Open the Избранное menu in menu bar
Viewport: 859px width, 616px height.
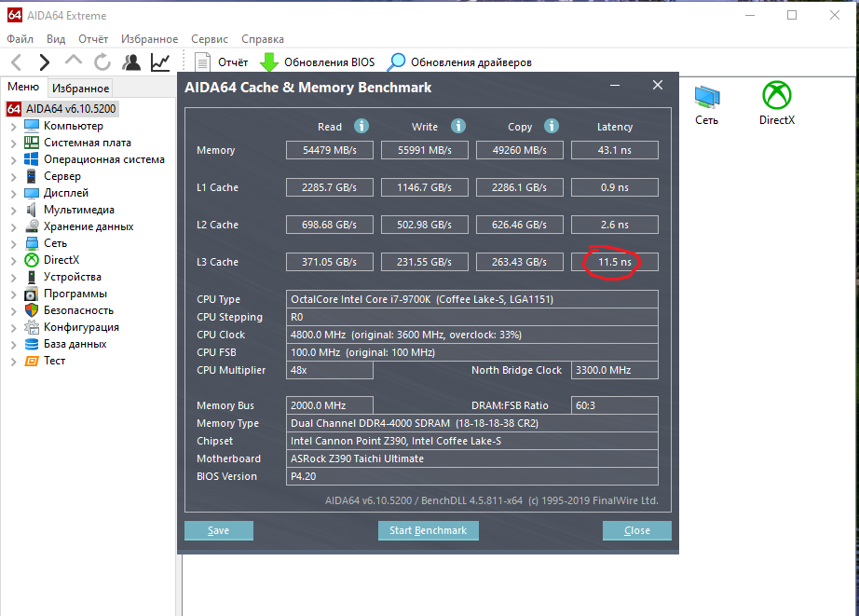click(150, 39)
